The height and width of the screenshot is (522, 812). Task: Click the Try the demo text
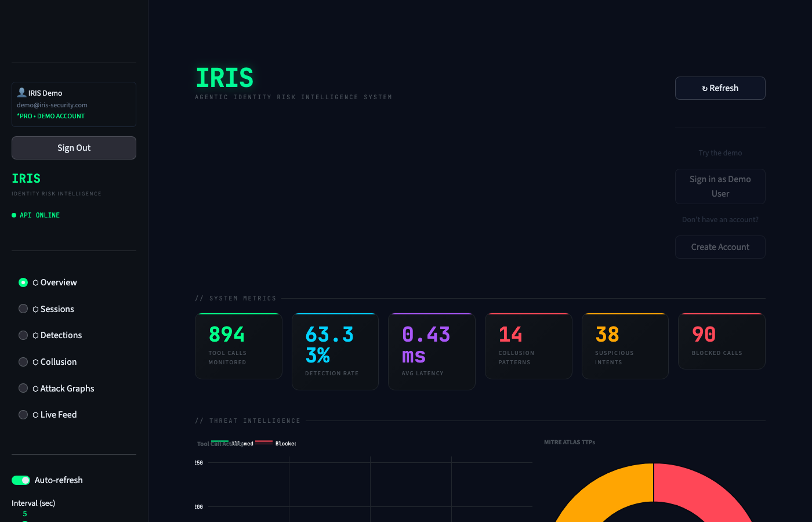[720, 153]
